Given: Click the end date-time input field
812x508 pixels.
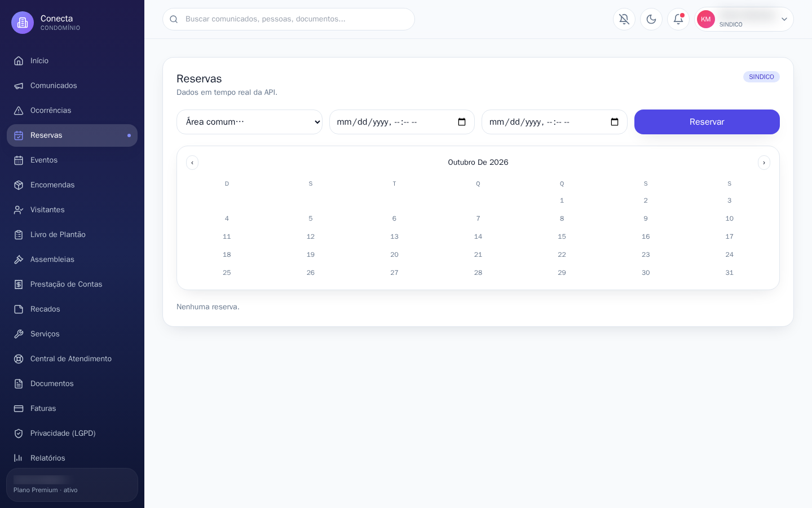Looking at the screenshot, I should point(554,122).
